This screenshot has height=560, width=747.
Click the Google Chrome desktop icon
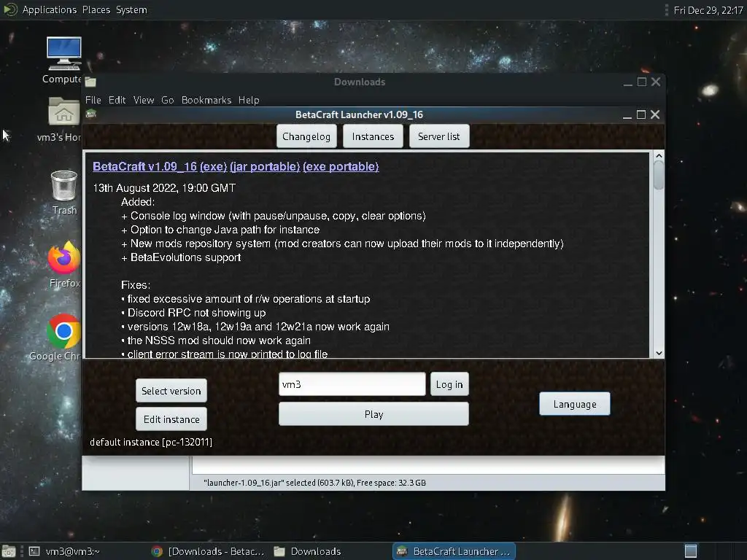[x=63, y=331]
